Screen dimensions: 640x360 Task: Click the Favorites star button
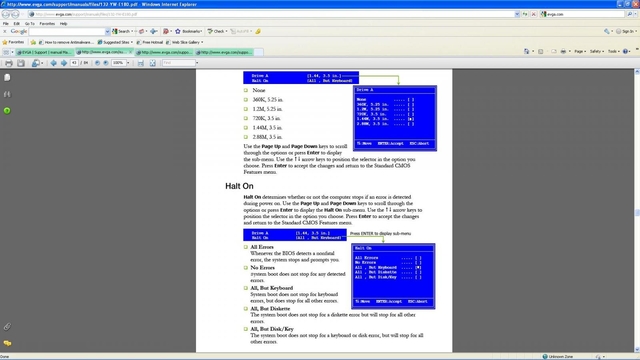(x=13, y=42)
